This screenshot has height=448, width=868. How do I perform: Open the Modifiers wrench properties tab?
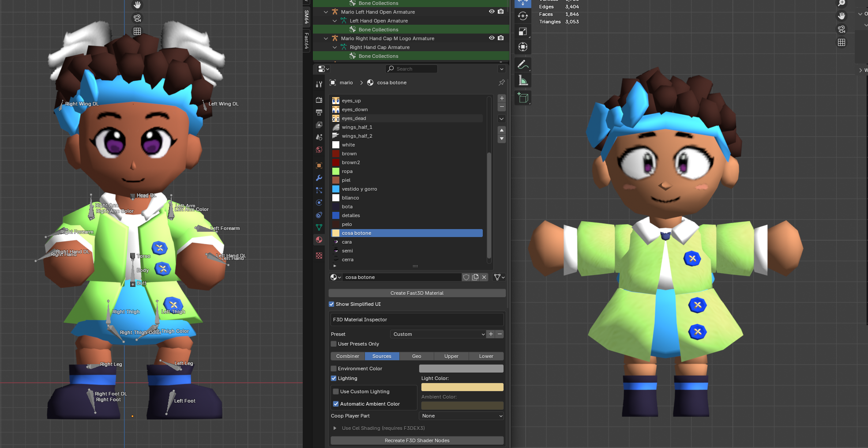pyautogui.click(x=319, y=178)
